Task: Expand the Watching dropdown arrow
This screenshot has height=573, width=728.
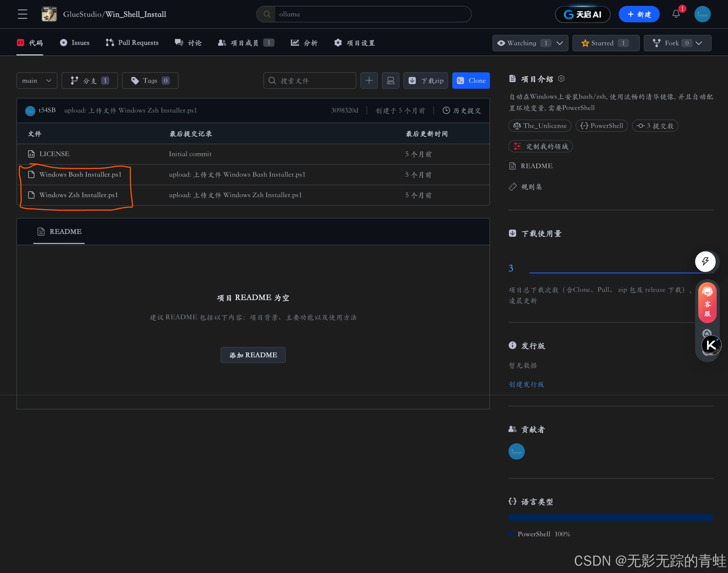Action: [560, 43]
